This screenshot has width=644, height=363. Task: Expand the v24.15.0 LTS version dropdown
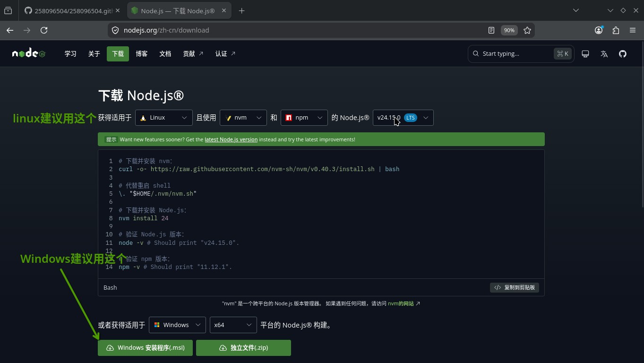(x=403, y=118)
